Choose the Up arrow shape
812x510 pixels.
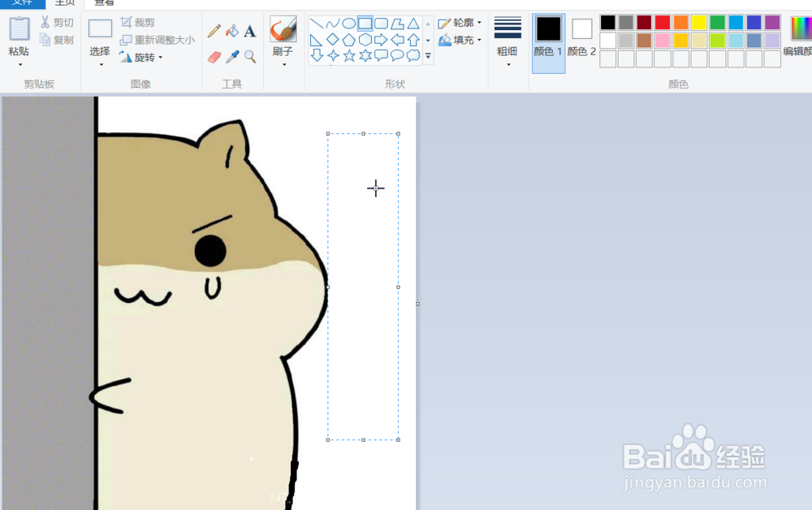click(x=413, y=40)
